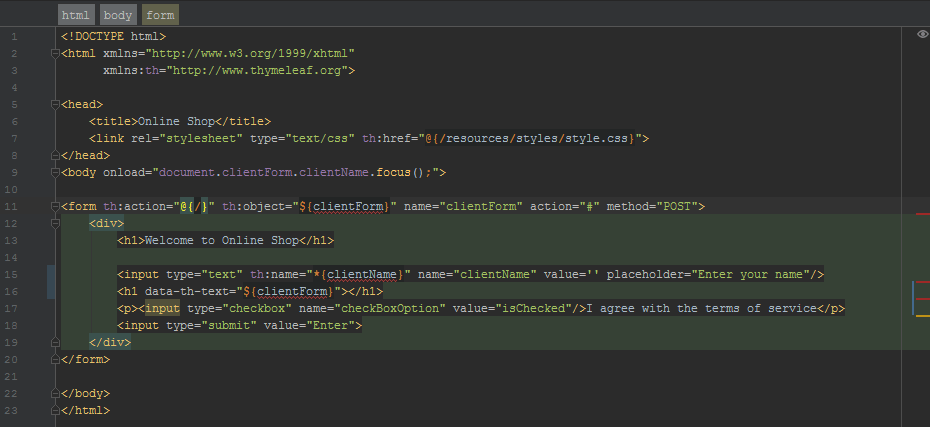This screenshot has width=930, height=427.
Task: Click the Online Shop text inside title tag
Action: pos(176,122)
